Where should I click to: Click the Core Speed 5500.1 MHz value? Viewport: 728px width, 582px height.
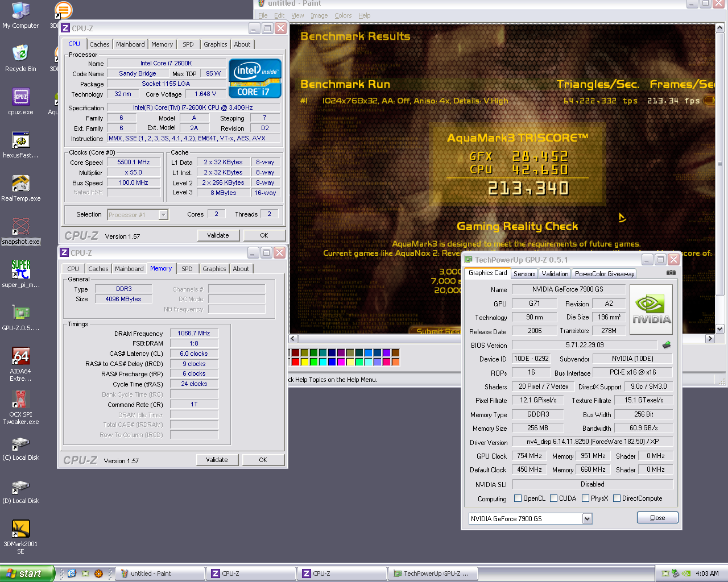pyautogui.click(x=134, y=163)
